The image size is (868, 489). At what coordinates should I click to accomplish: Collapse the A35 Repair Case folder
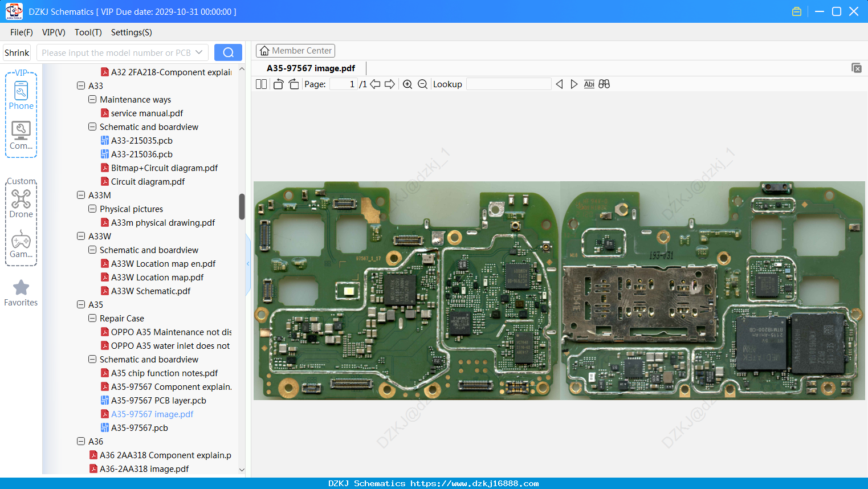92,318
